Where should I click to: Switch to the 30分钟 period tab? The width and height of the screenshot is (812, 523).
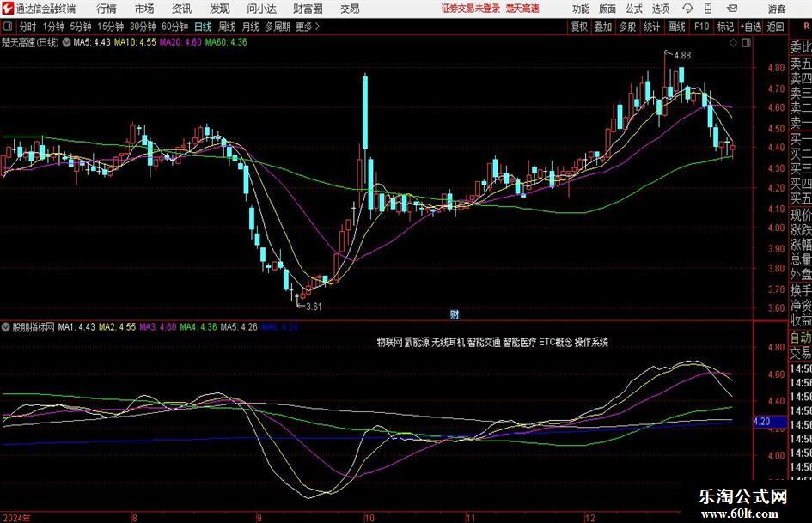pyautogui.click(x=143, y=27)
